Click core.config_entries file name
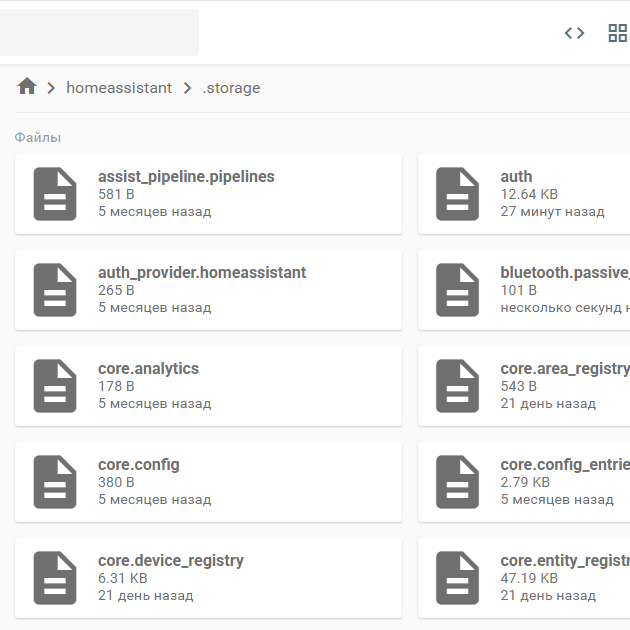 pyautogui.click(x=565, y=465)
